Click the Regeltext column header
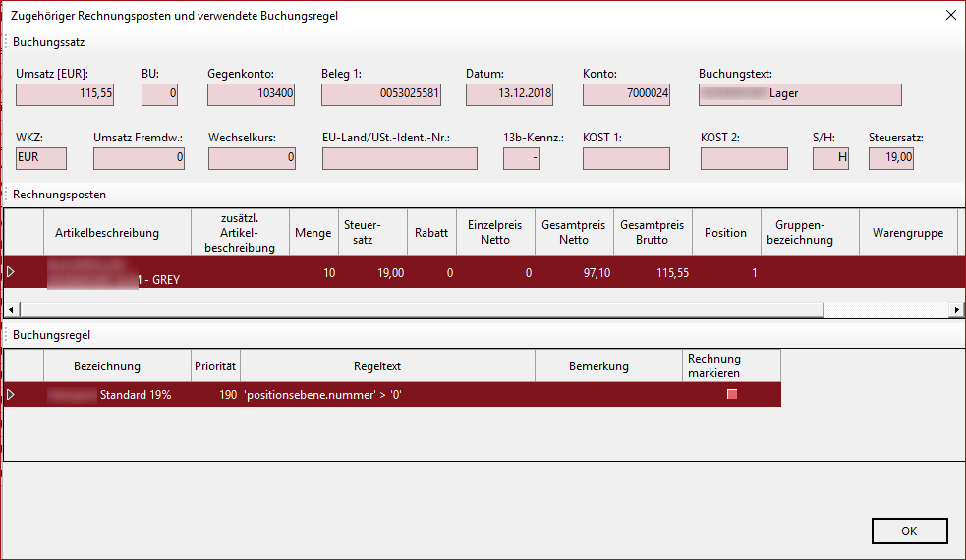The height and width of the screenshot is (560, 966). tap(387, 366)
